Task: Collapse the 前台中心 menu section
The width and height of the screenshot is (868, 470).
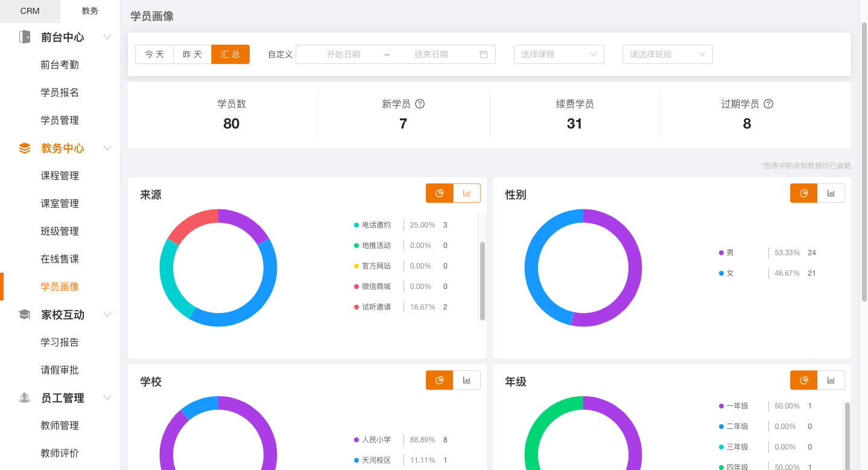Action: click(107, 37)
